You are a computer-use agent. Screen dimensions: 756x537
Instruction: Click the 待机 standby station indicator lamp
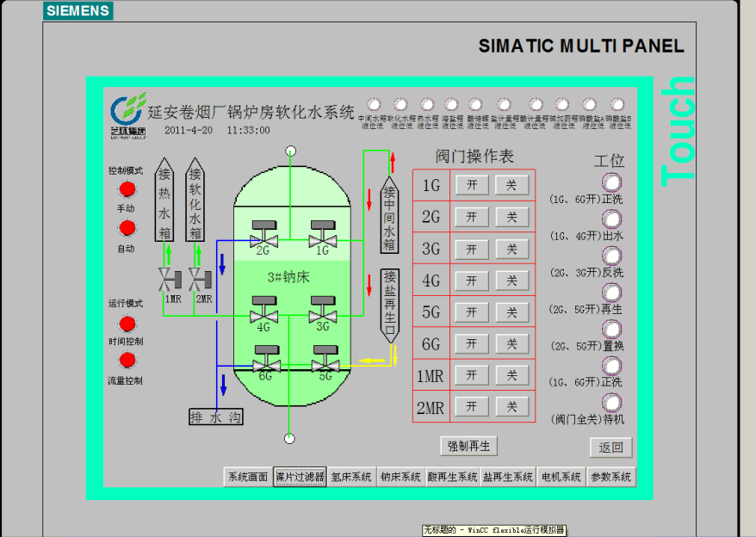click(x=611, y=402)
